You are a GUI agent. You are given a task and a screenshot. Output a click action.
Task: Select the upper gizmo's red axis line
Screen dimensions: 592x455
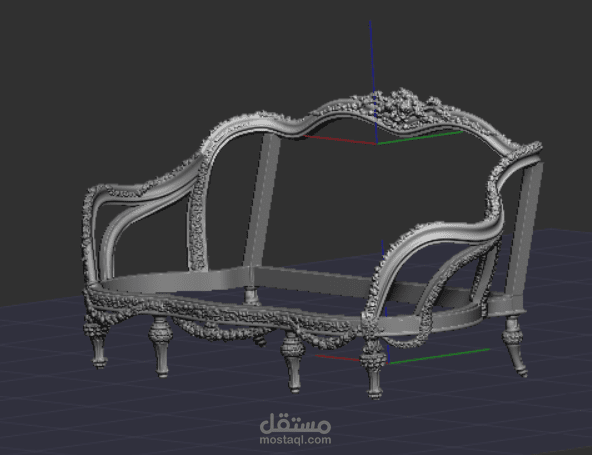pyautogui.click(x=341, y=139)
